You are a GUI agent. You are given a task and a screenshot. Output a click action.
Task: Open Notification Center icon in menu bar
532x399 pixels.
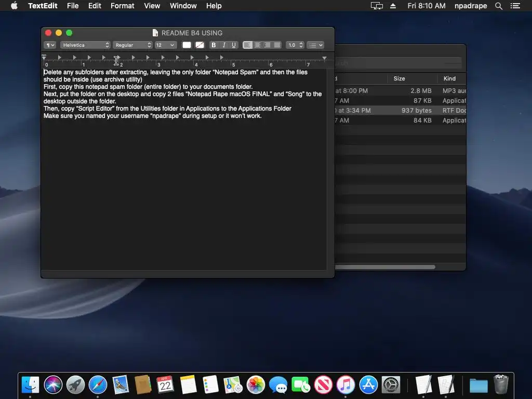click(x=515, y=6)
